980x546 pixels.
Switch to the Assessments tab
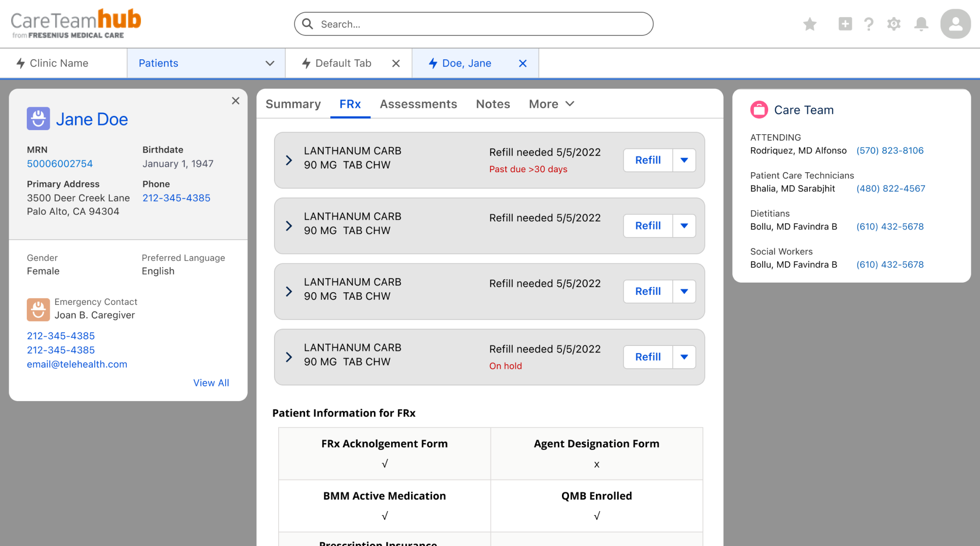point(418,104)
